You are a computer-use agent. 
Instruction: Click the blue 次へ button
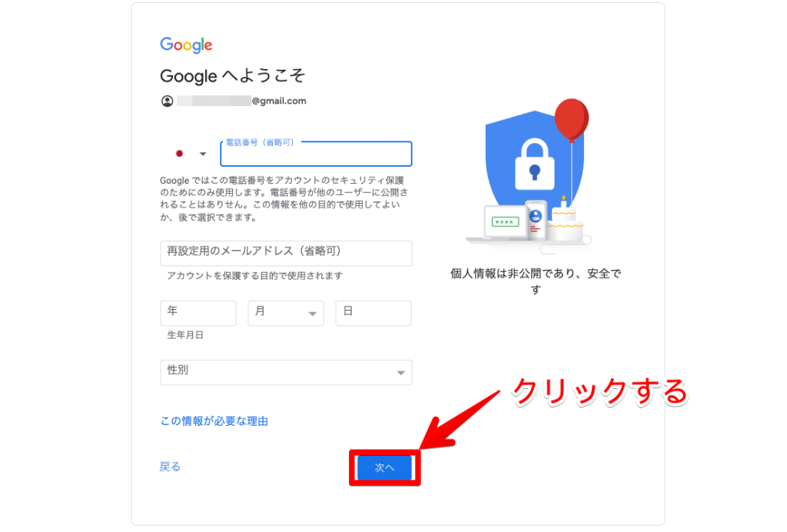(x=384, y=467)
